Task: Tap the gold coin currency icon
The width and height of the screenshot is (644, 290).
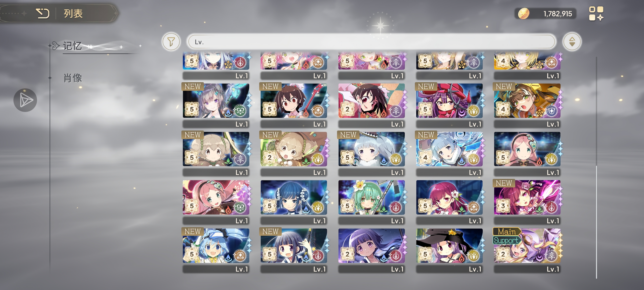Action: [x=524, y=13]
